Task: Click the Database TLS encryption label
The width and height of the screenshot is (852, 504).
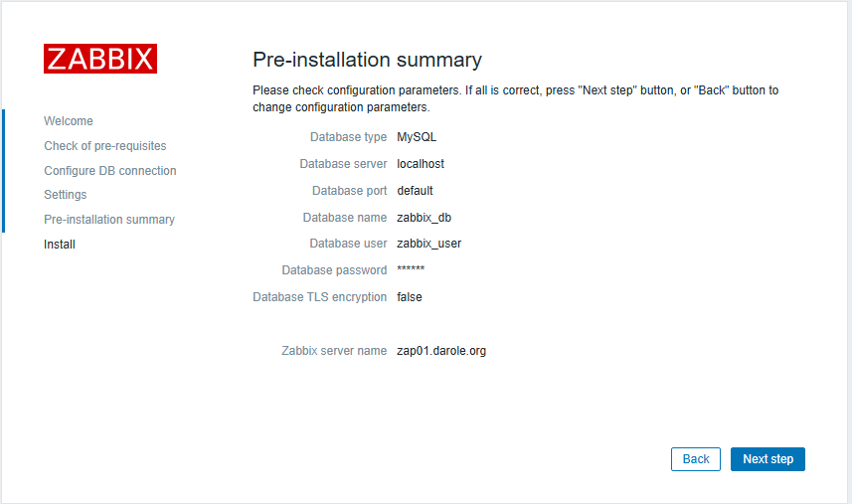Action: 319,297
